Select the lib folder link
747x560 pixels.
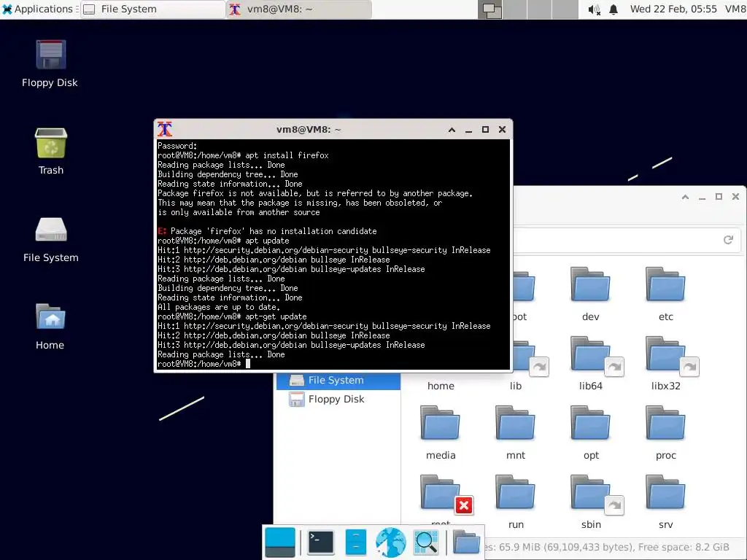(522, 363)
